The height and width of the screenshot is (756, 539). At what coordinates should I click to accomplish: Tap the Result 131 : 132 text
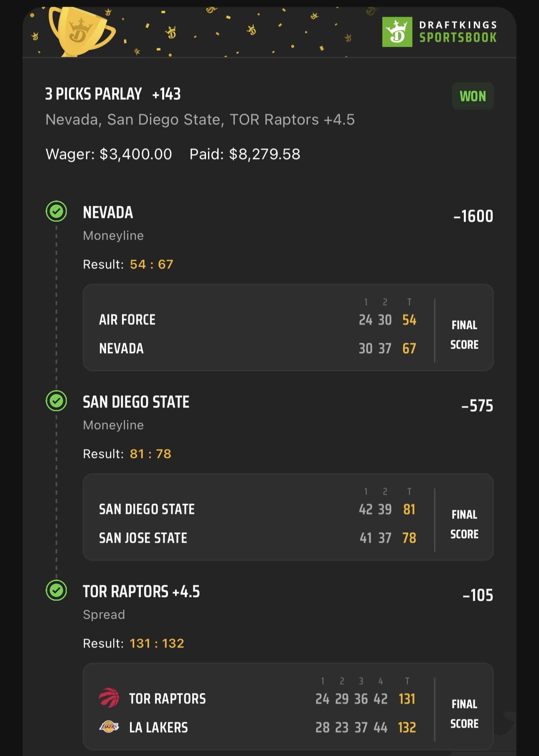(133, 643)
